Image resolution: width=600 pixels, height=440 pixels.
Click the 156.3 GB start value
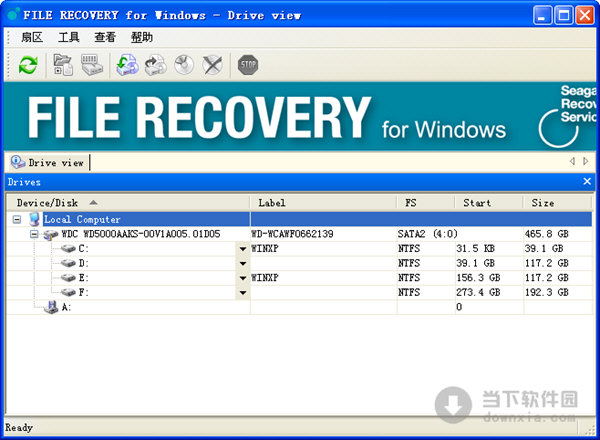click(x=478, y=277)
